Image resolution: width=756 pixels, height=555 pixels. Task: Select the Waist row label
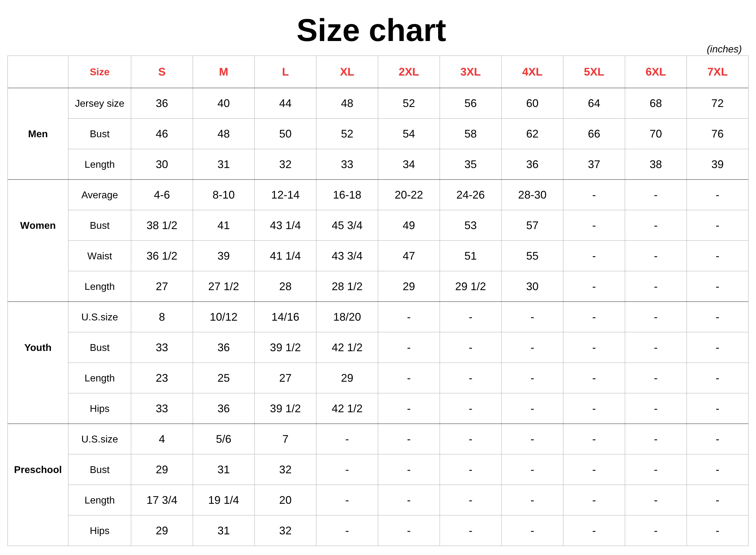click(x=99, y=256)
